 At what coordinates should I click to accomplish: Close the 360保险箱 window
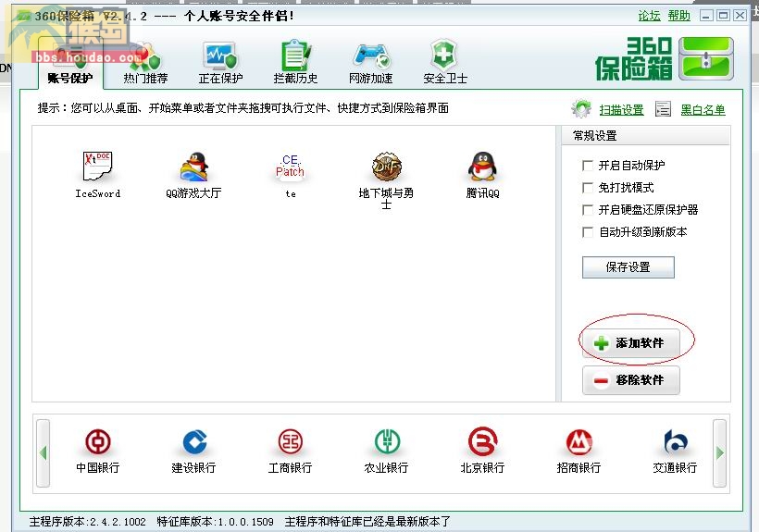[x=740, y=16]
